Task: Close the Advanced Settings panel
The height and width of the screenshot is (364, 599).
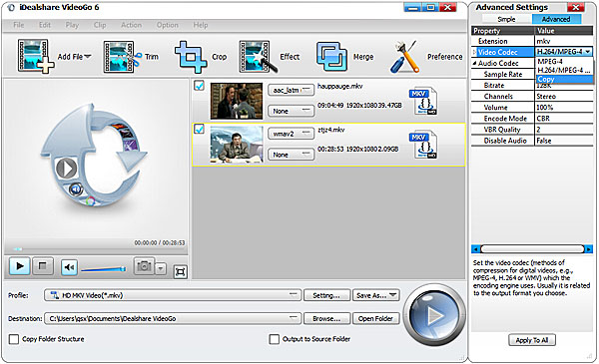Action: (x=576, y=8)
